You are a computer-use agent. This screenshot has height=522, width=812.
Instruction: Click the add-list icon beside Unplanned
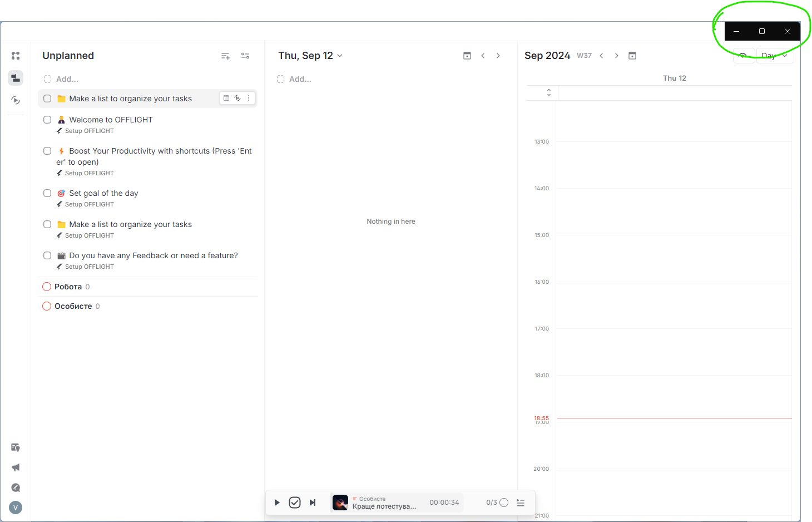[225, 56]
